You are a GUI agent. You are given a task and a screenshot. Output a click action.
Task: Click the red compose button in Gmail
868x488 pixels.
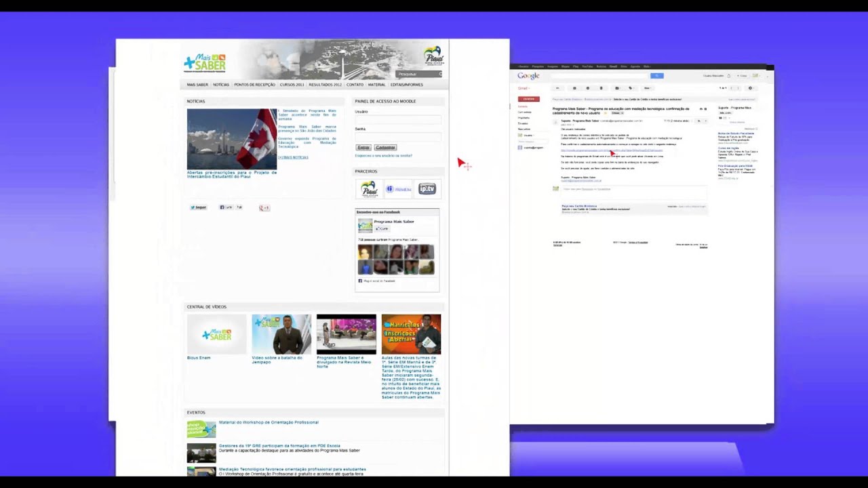pos(529,99)
